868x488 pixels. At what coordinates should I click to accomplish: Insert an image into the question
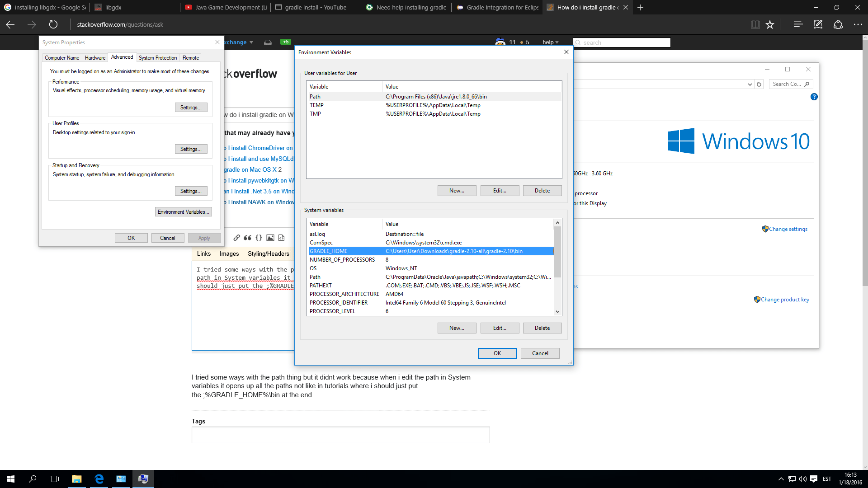click(x=270, y=238)
